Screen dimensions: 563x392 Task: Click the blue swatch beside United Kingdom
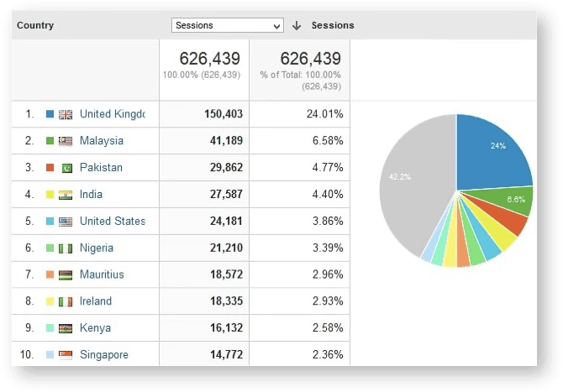tap(50, 113)
